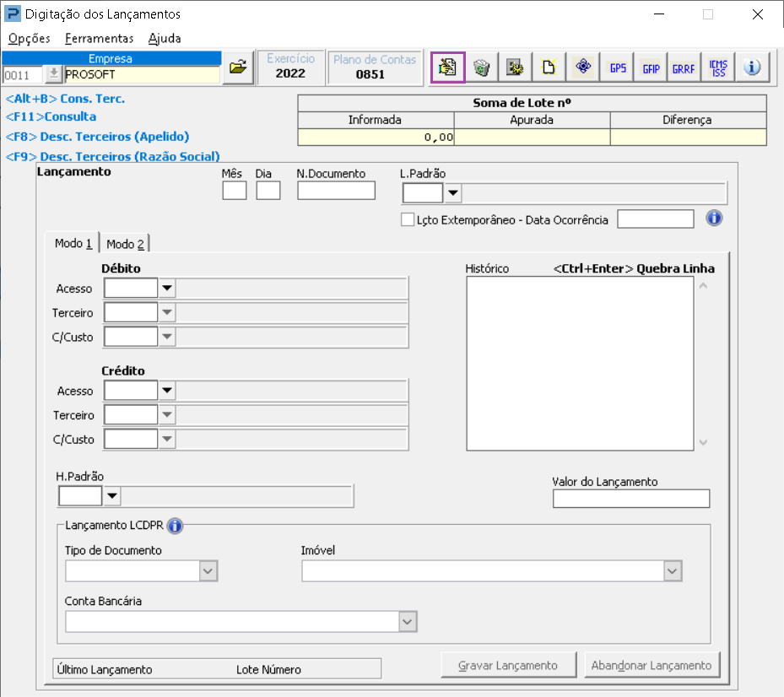Screen dimensions: 784x697
Task: Click the ICMS ISS toolbar button
Action: pos(718,68)
